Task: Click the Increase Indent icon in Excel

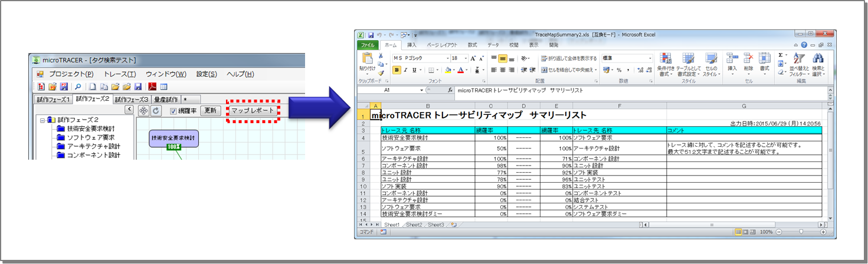Action: [x=533, y=70]
